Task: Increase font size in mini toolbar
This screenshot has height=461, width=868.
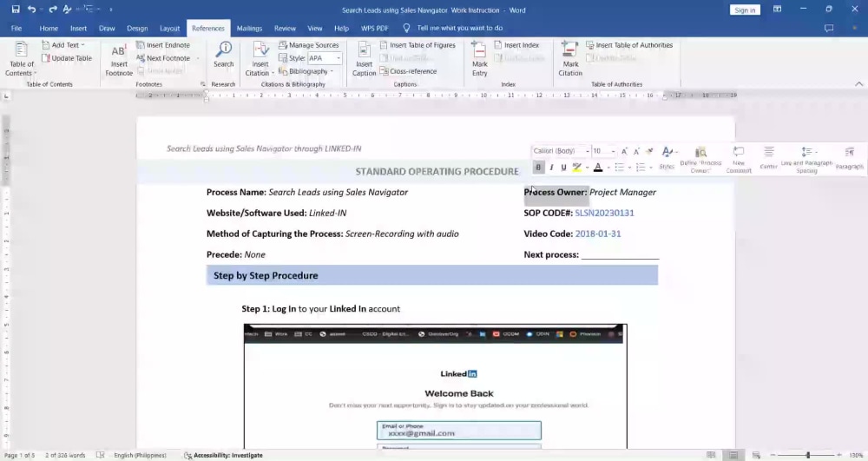Action: coord(624,151)
